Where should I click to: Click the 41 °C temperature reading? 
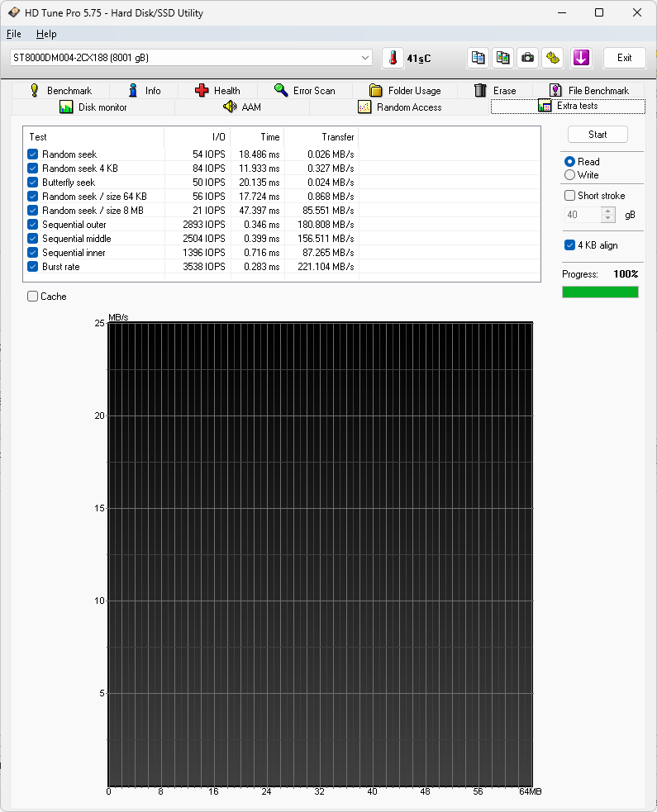click(419, 59)
